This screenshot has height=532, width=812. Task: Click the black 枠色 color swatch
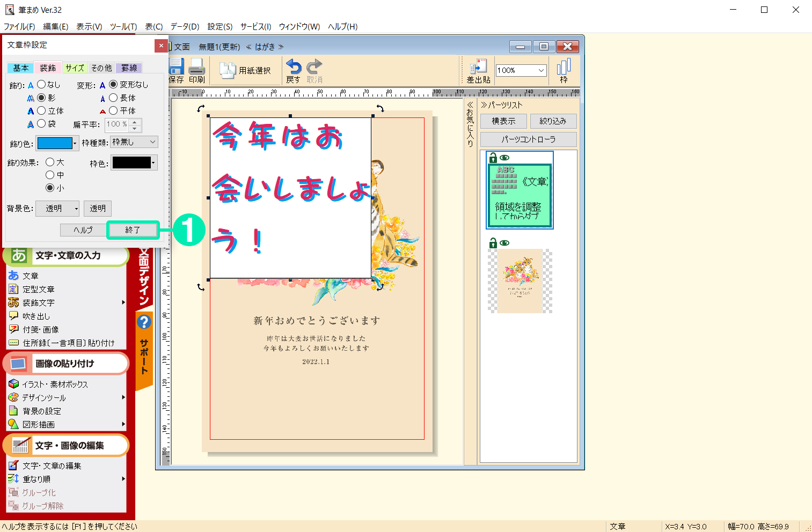coord(131,162)
